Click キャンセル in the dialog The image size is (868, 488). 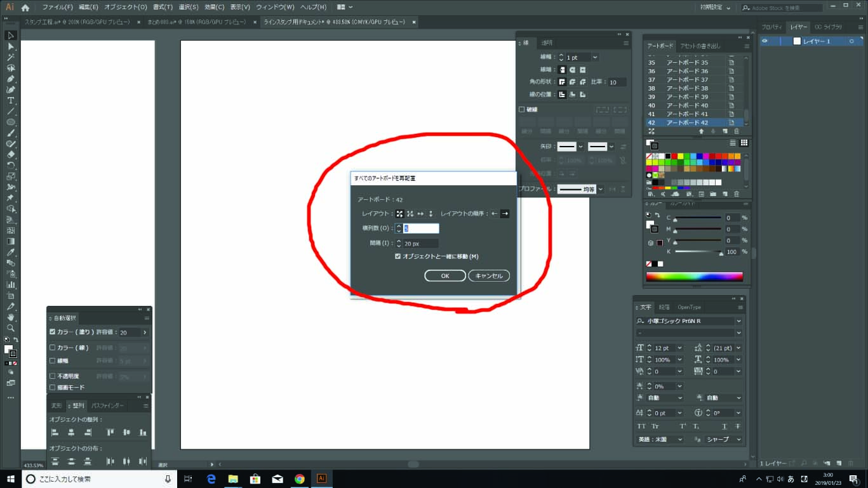click(489, 275)
